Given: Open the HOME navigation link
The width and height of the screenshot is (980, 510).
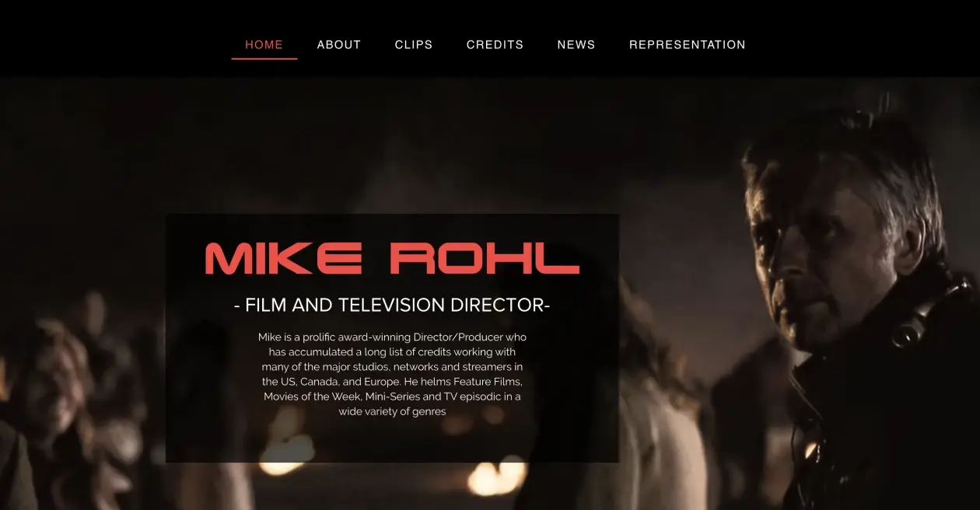Looking at the screenshot, I should [264, 45].
